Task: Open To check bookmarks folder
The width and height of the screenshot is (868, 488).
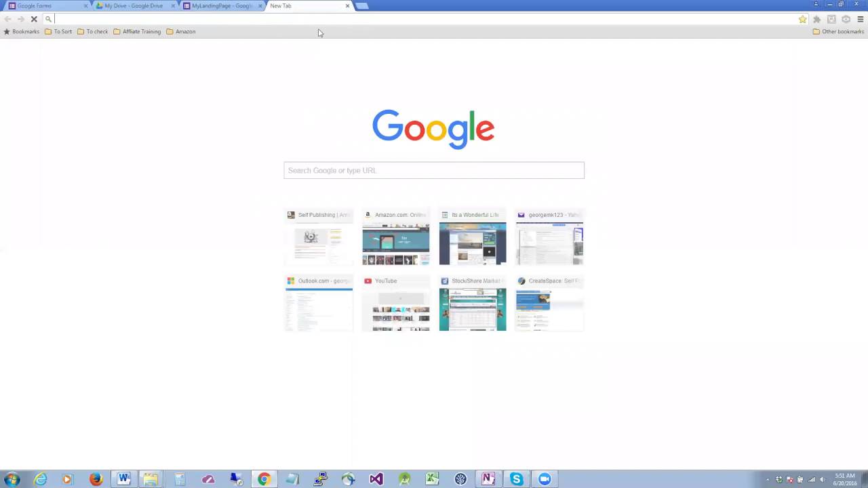Action: pyautogui.click(x=93, y=31)
